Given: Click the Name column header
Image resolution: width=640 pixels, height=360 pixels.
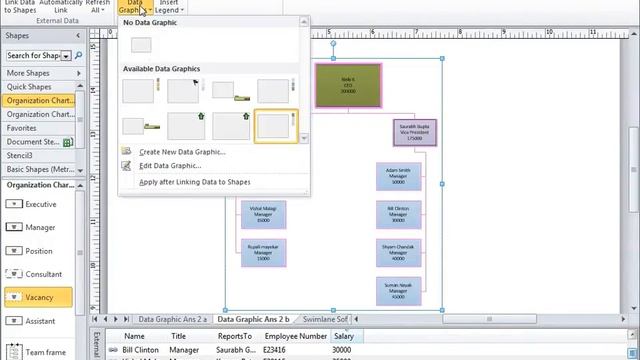Looking at the screenshot, I should click(x=134, y=336).
